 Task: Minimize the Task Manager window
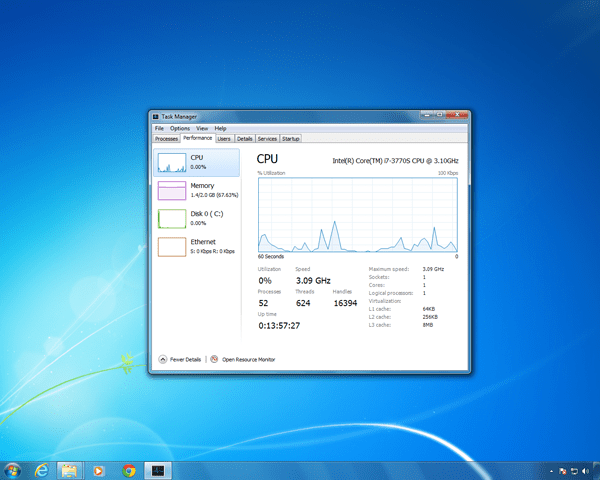coord(427,114)
